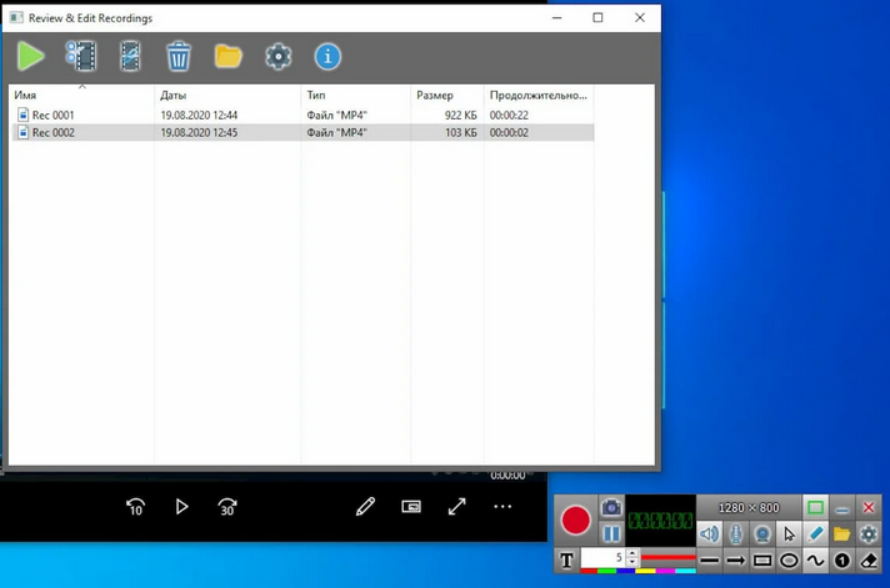Skip forward 30 seconds in video player

[x=227, y=507]
